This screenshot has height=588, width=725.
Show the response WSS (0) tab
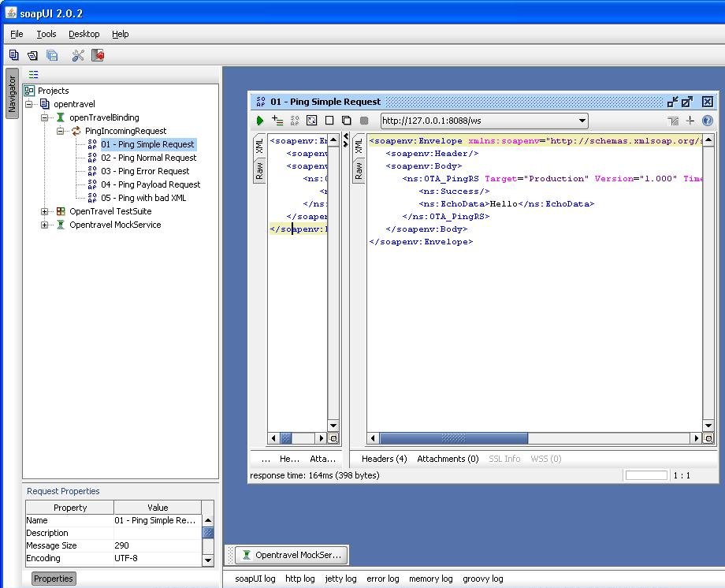pos(545,459)
